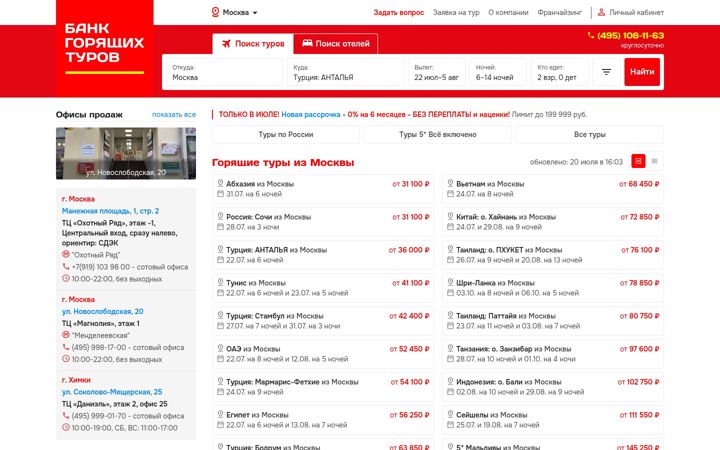Click the phone icon beside (495) 108-11-63
The width and height of the screenshot is (720, 450).
(x=591, y=35)
